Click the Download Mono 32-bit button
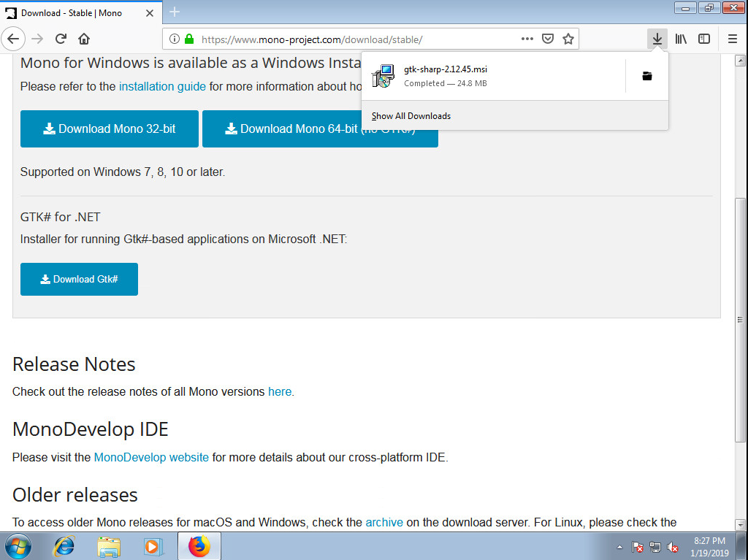The image size is (748, 560). point(110,129)
